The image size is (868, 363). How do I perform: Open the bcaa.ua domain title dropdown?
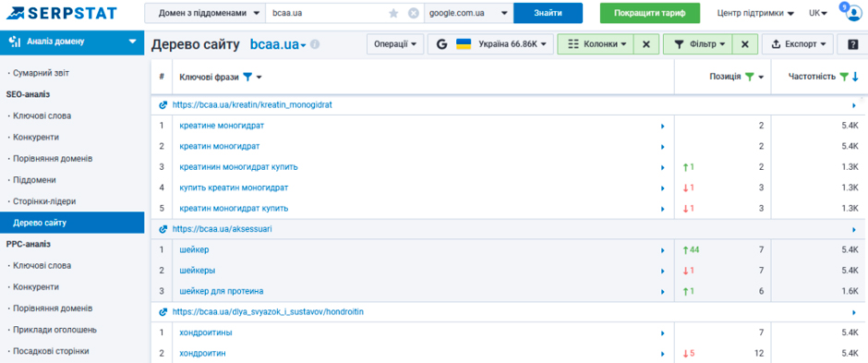click(x=278, y=44)
